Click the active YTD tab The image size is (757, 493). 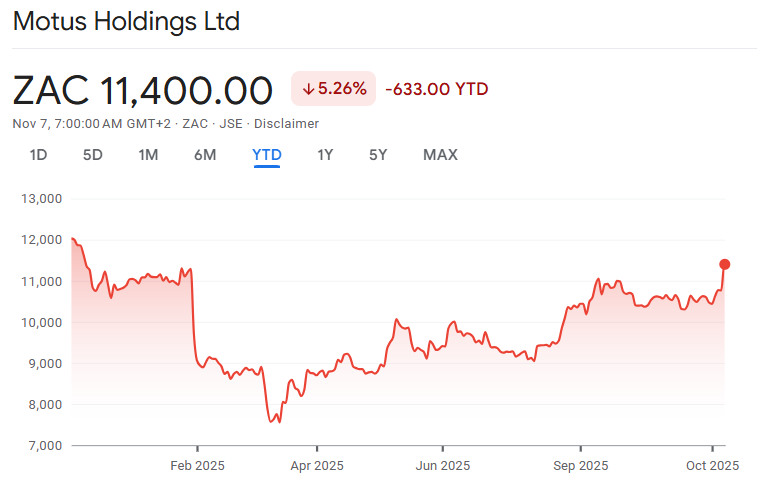pyautogui.click(x=267, y=155)
